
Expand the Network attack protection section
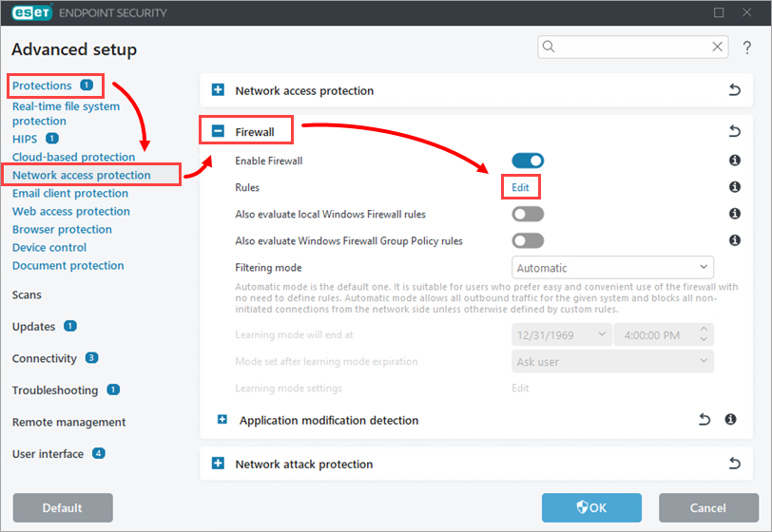pyautogui.click(x=218, y=465)
